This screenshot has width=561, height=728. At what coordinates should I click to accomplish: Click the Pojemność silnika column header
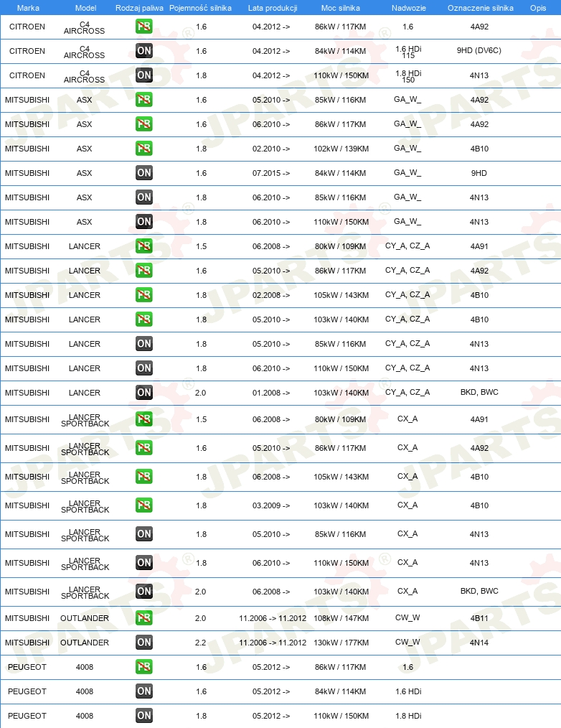(x=200, y=8)
